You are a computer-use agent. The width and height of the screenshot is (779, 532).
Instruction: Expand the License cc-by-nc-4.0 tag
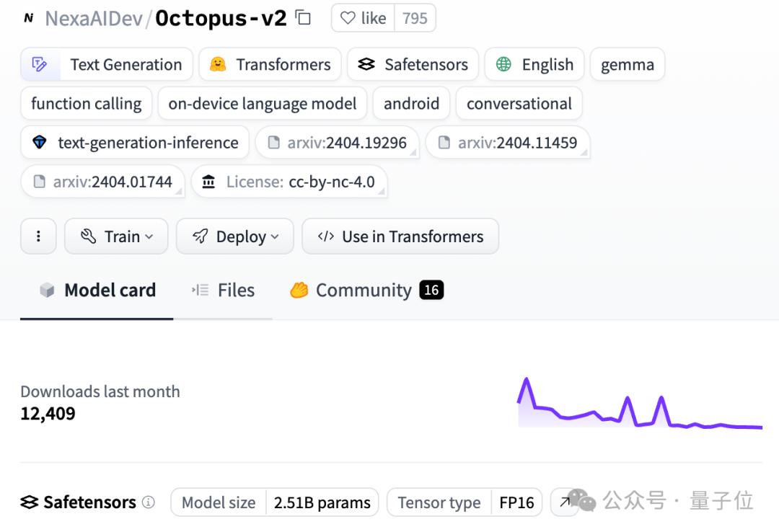[289, 182]
